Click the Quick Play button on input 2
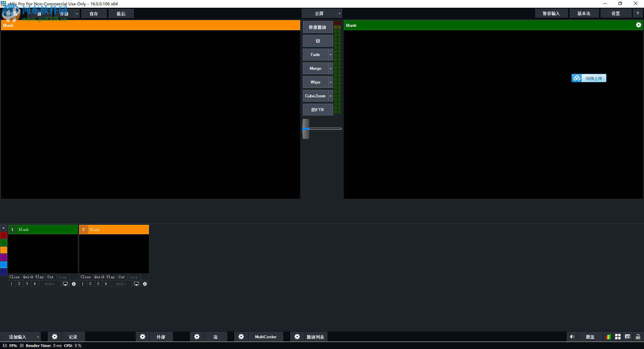 104,277
